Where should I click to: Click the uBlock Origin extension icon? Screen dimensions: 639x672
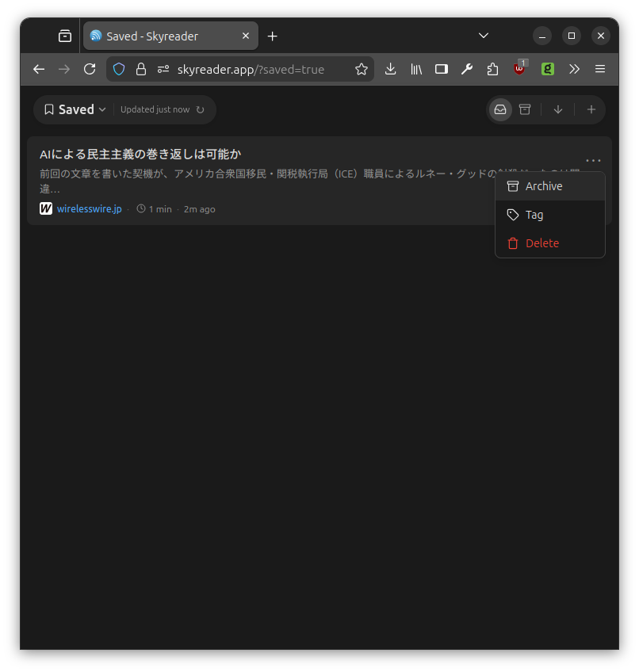(x=519, y=69)
